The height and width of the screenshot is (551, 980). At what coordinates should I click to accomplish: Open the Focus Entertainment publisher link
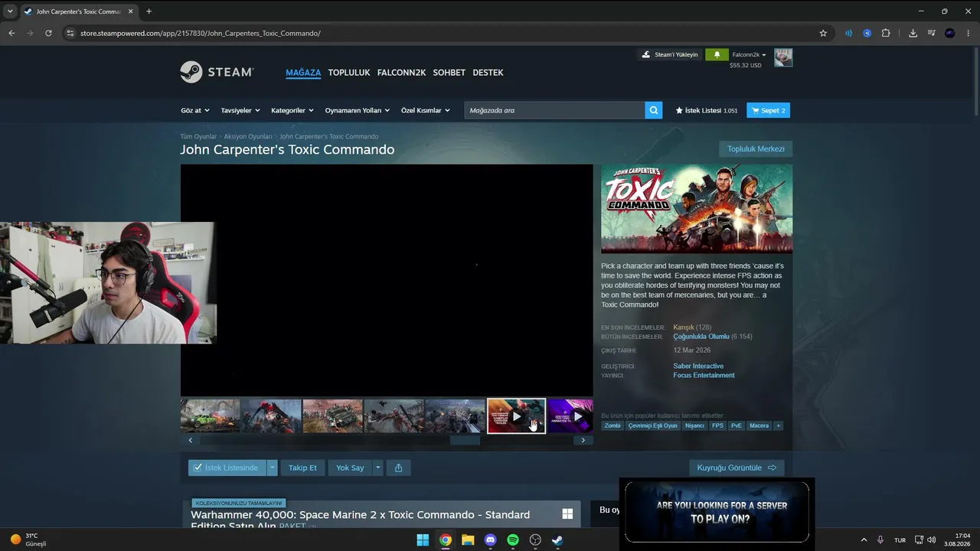tap(704, 375)
